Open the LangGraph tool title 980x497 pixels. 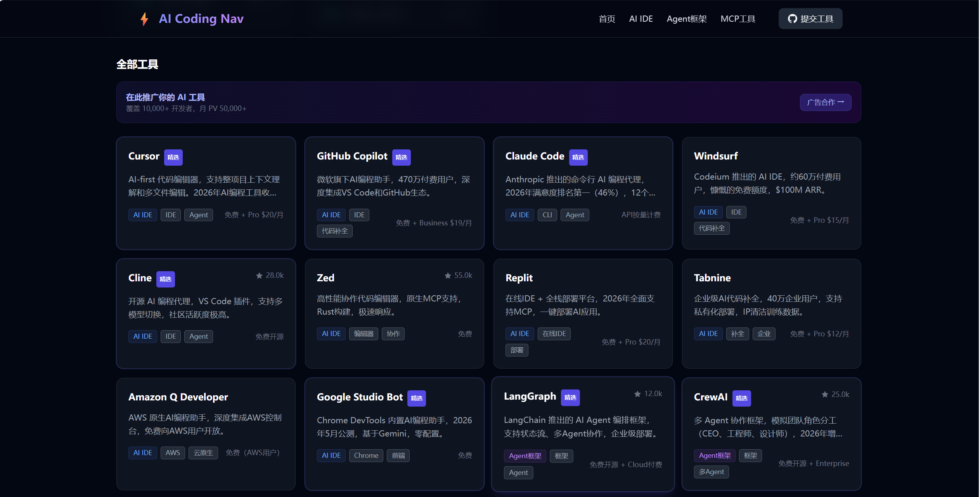point(530,396)
